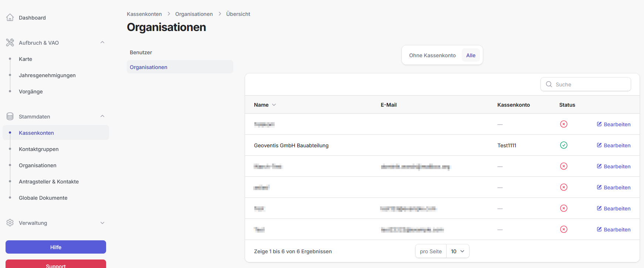
Task: Click the red status icon in first row
Action: (x=563, y=124)
